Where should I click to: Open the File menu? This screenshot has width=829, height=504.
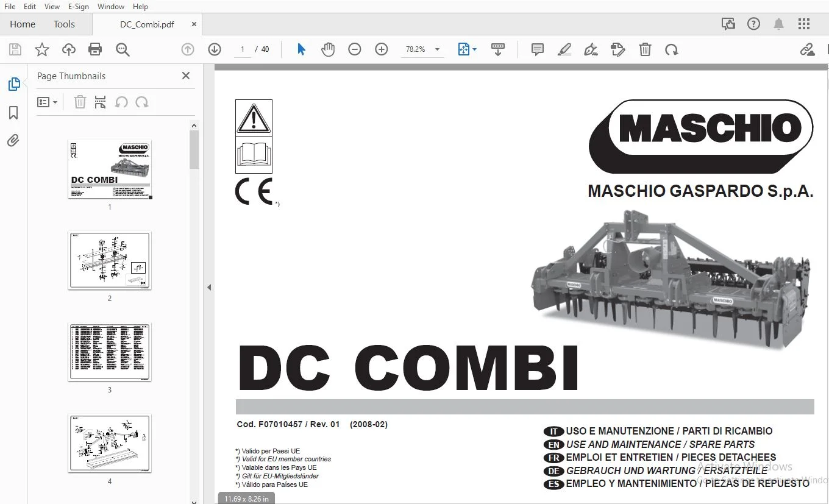click(x=10, y=7)
